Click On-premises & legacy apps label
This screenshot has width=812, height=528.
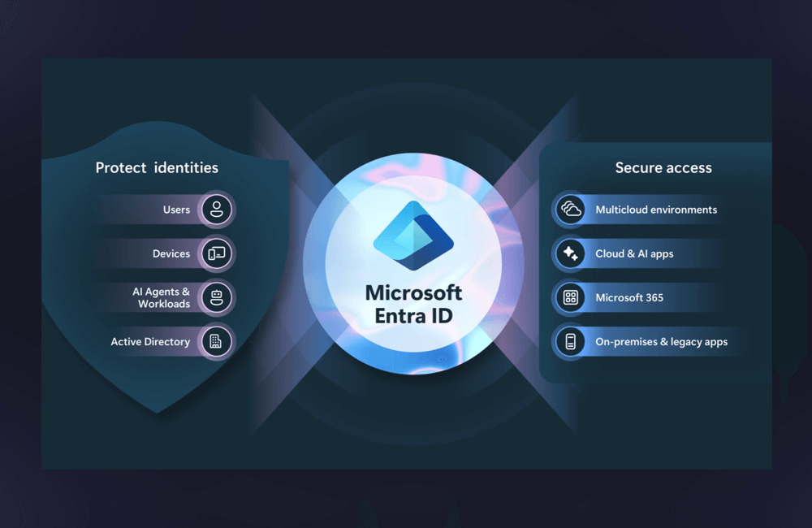[x=661, y=342]
